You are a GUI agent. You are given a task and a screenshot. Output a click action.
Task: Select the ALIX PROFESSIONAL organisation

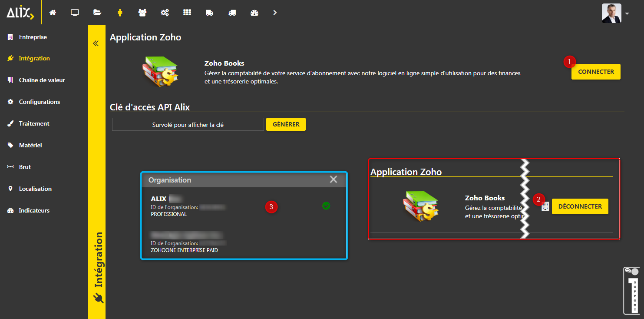(x=244, y=206)
